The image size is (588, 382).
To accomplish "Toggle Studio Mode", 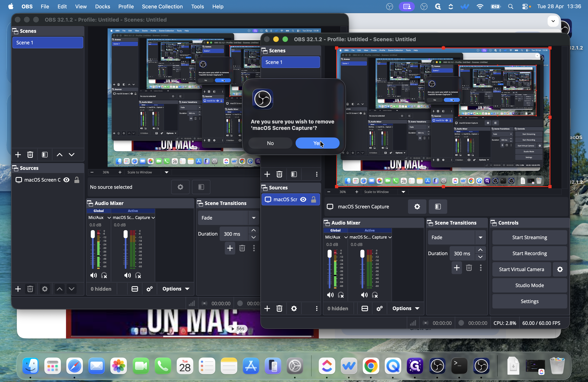I will point(529,285).
